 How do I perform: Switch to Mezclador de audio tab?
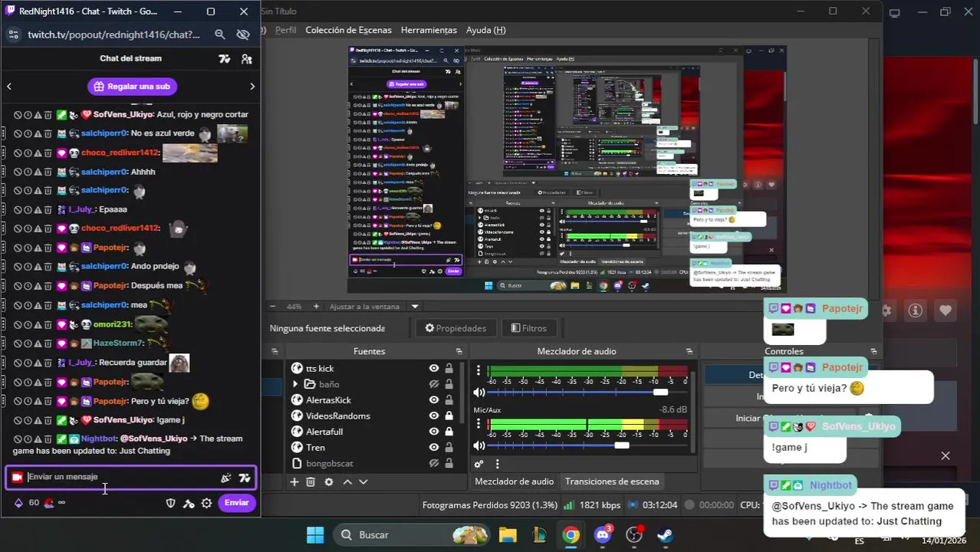(x=514, y=481)
